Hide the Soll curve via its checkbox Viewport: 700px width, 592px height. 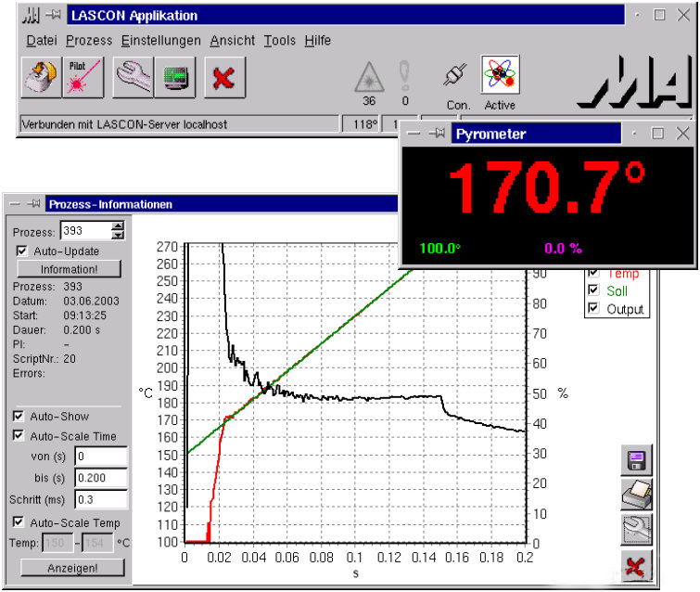pyautogui.click(x=594, y=291)
